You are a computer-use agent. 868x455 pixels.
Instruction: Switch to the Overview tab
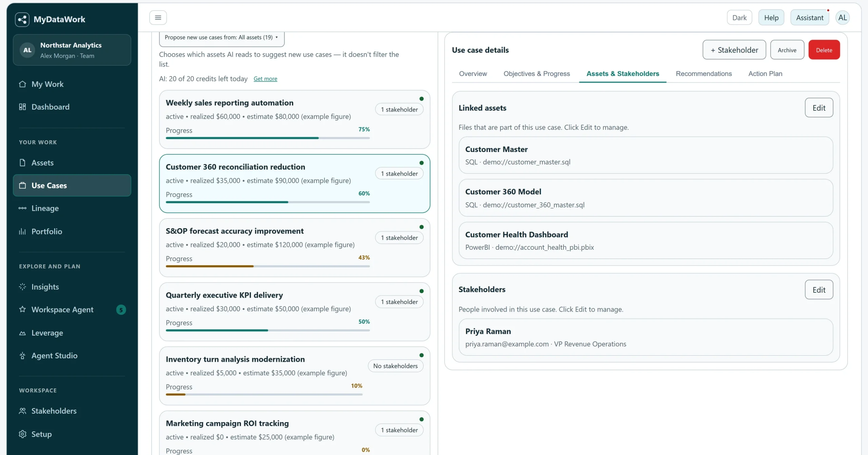[x=473, y=74]
